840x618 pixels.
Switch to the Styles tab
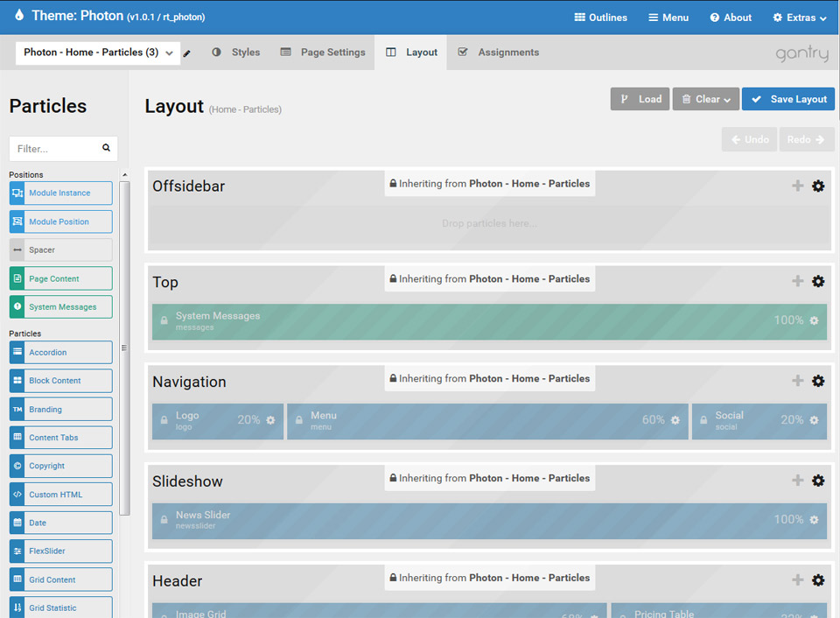click(236, 53)
